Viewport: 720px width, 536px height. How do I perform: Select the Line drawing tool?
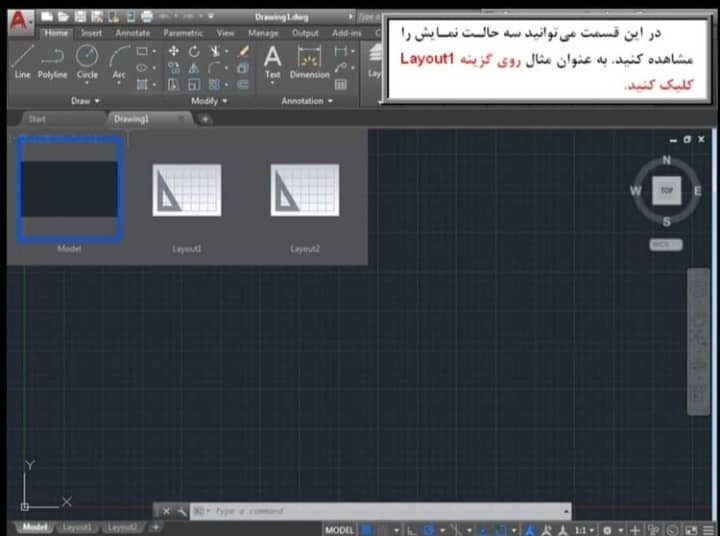[x=22, y=61]
